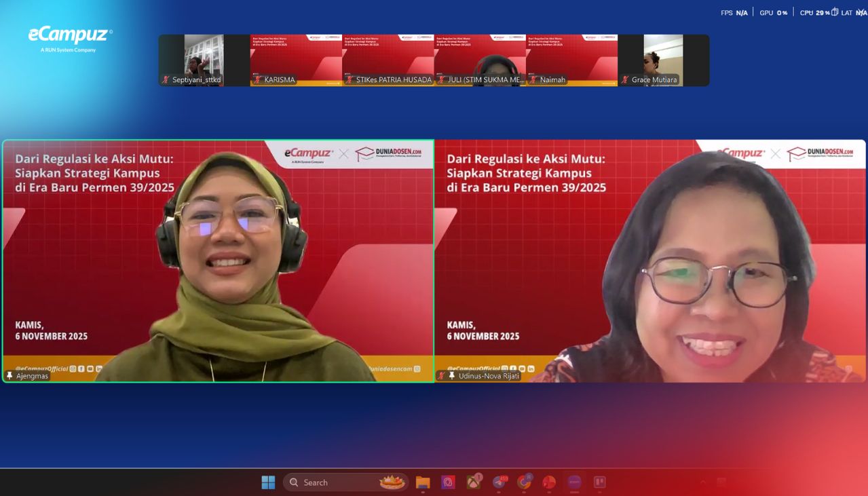Open Telegram with 450 unread badge
This screenshot has width=868, height=496.
pos(499,482)
